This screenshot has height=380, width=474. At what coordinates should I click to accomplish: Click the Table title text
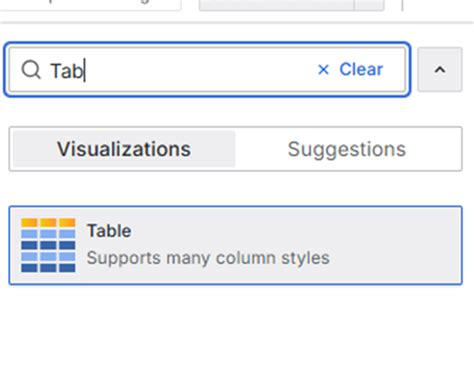pos(109,231)
